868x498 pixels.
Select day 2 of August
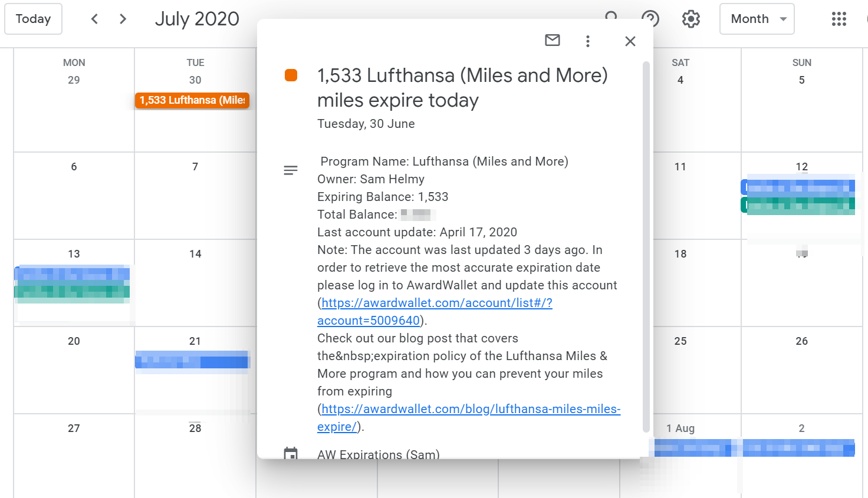click(x=802, y=428)
